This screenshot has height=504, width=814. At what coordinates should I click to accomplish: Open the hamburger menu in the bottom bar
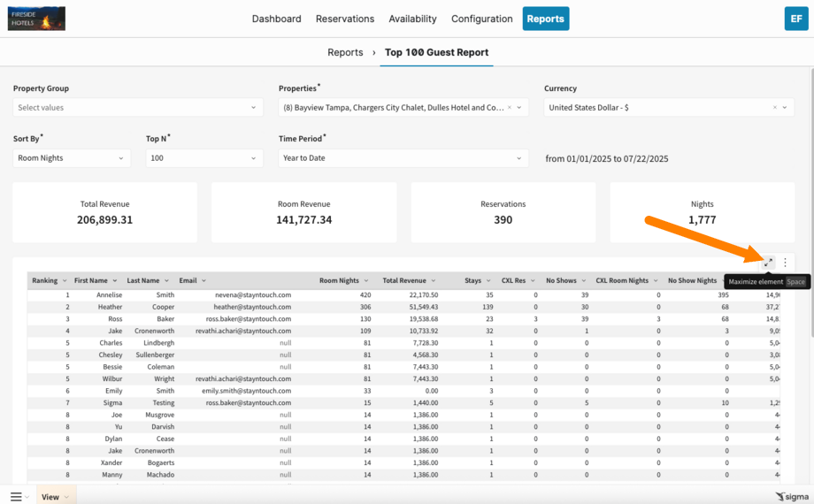click(x=16, y=497)
